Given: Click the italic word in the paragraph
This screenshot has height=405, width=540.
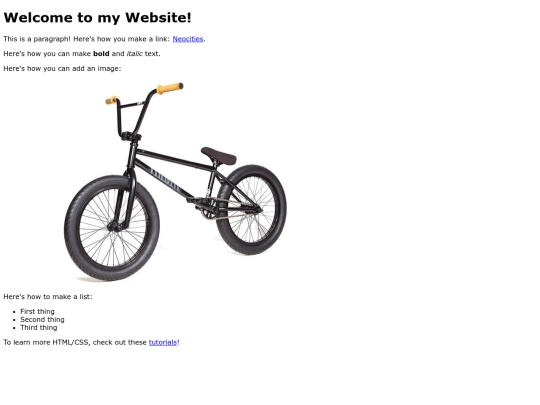Looking at the screenshot, I should pyautogui.click(x=135, y=54).
